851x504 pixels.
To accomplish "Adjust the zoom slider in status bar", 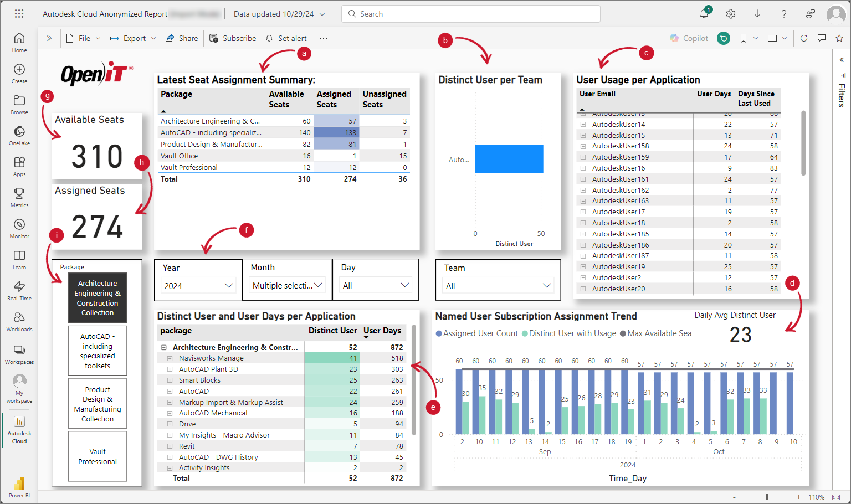I will pyautogui.click(x=767, y=497).
